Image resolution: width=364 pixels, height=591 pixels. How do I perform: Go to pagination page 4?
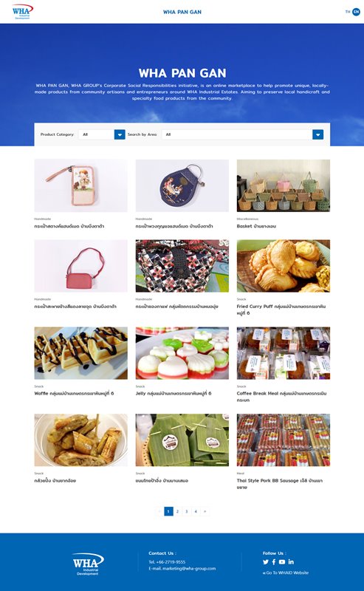coord(196,511)
